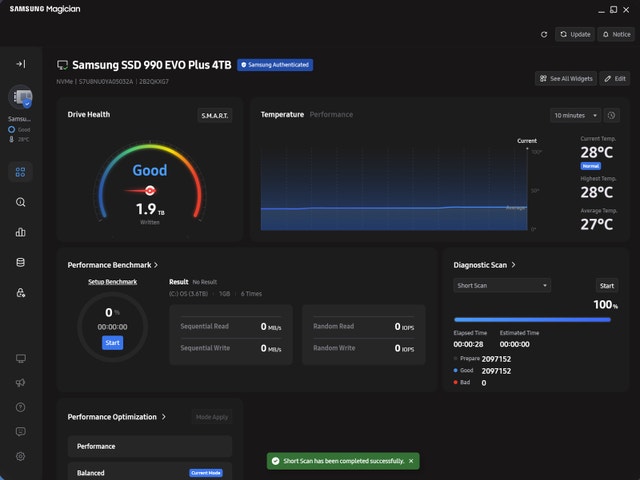Open the feedback chat bubble icon

click(x=20, y=431)
